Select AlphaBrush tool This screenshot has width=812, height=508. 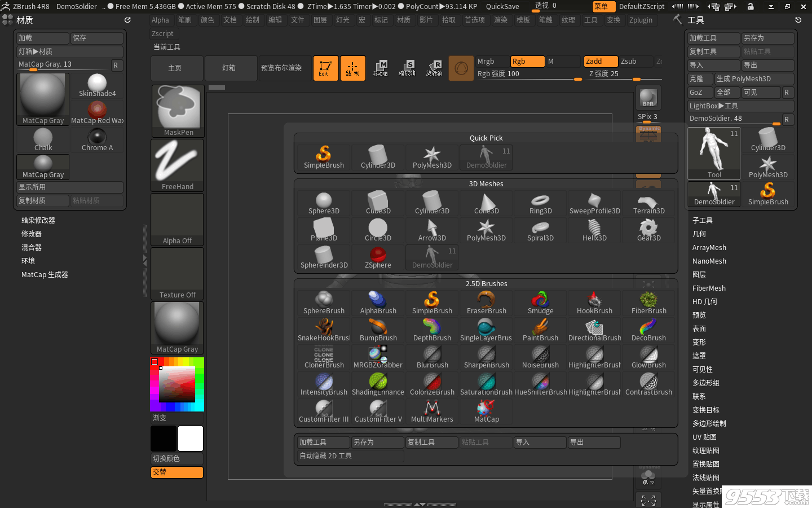(x=378, y=303)
